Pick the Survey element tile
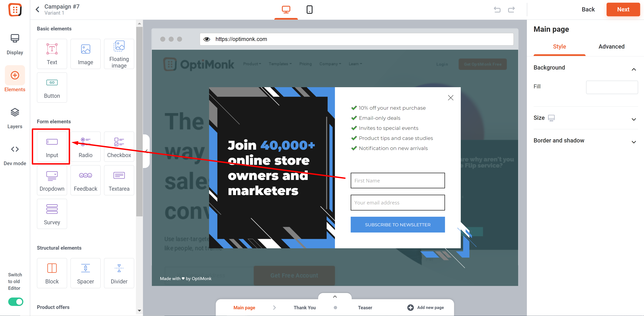The height and width of the screenshot is (316, 644). point(52,214)
